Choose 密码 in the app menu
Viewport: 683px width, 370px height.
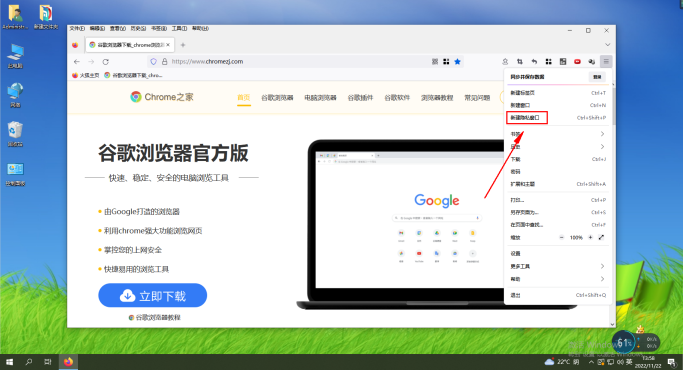pyautogui.click(x=558, y=171)
